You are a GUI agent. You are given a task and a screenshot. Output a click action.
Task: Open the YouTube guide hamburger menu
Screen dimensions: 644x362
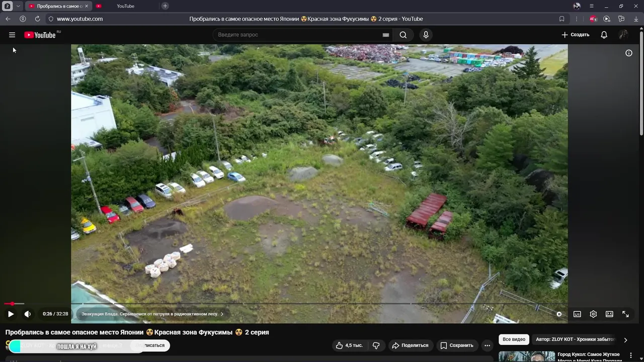click(12, 35)
